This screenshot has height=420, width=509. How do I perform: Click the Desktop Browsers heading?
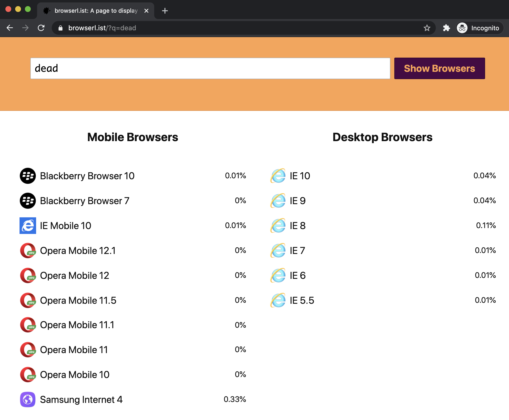(x=383, y=137)
